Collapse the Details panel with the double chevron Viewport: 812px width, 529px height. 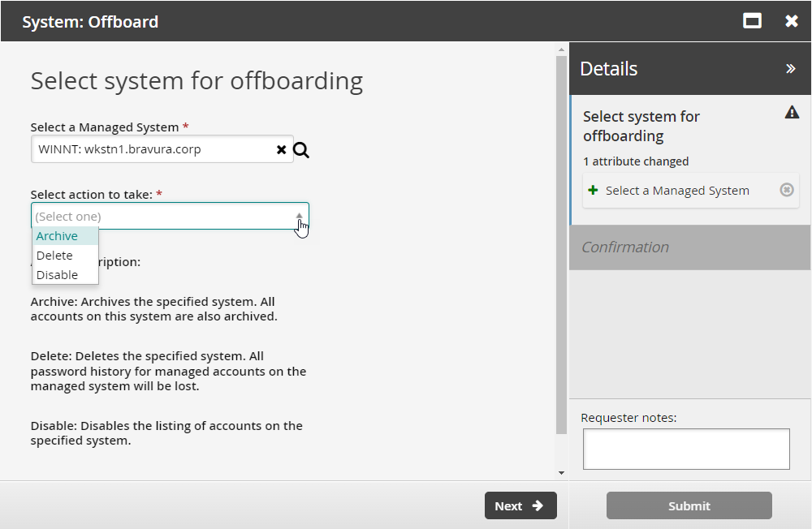coord(790,69)
